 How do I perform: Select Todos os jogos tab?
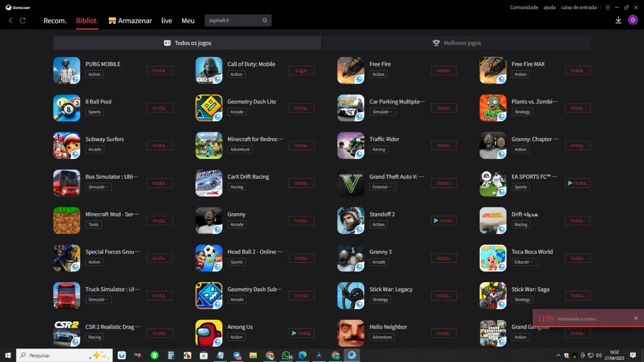(x=187, y=43)
